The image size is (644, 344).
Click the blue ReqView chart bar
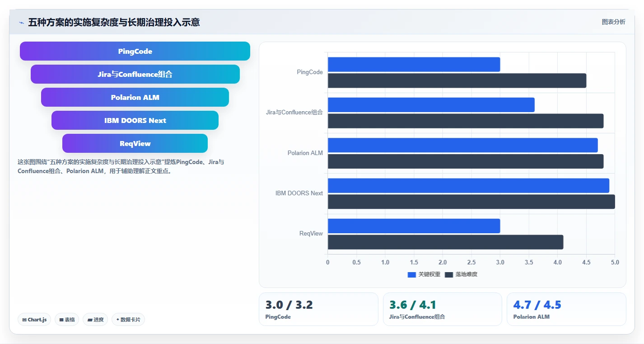tap(414, 226)
